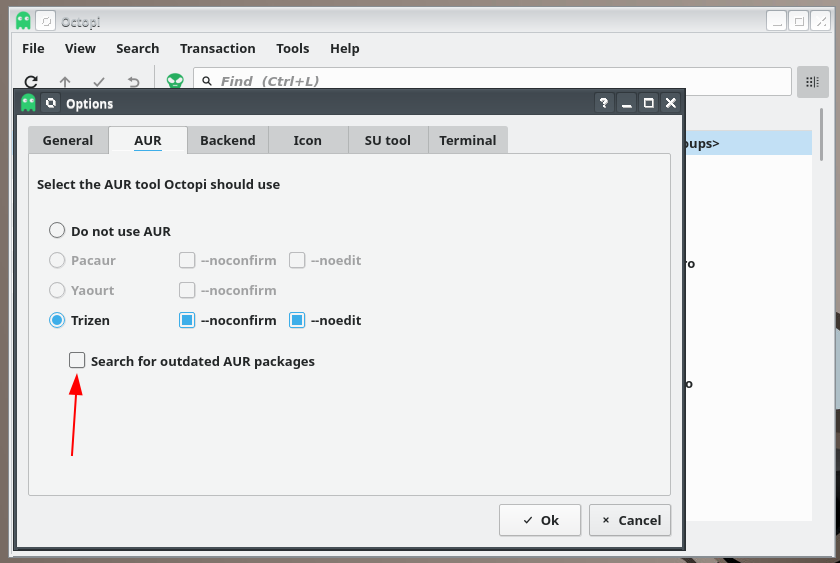Click the ghost icon in Options titlebar
Viewport: 840px width, 563px height.
tap(28, 103)
